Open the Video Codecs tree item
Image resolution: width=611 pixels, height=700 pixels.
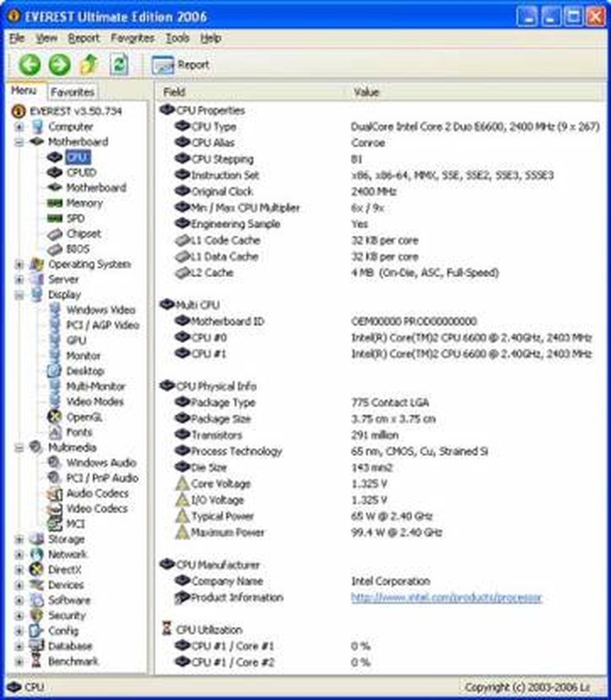click(97, 508)
